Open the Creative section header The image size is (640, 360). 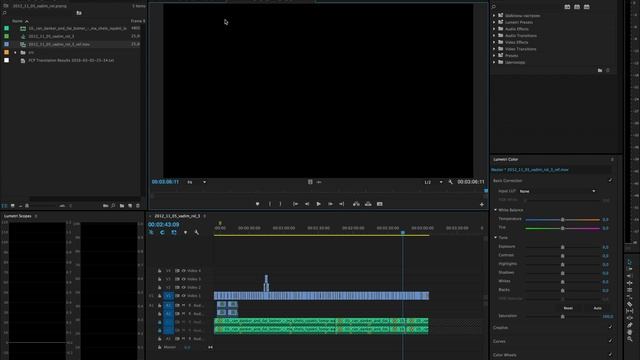click(500, 327)
